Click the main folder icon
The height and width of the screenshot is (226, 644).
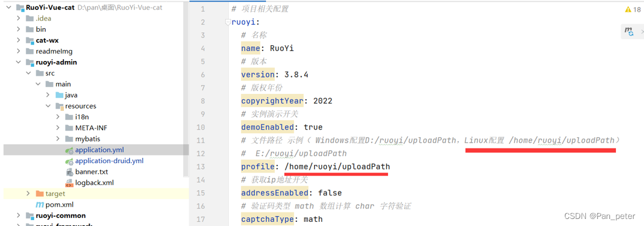pos(49,84)
